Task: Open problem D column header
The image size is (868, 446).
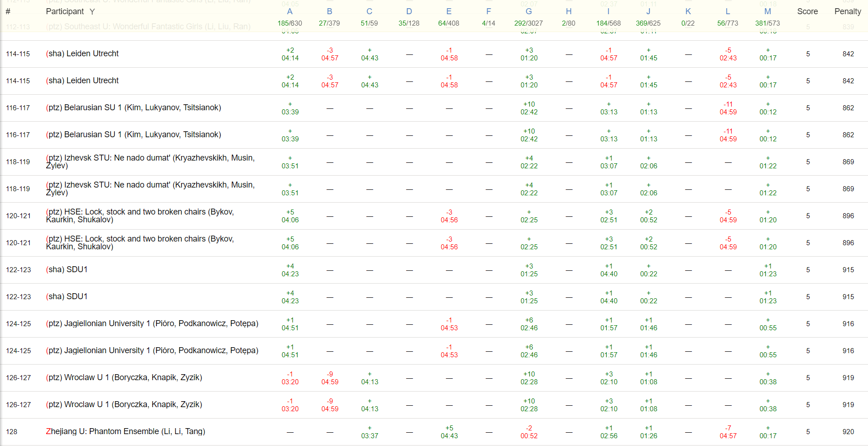Action: [x=409, y=12]
